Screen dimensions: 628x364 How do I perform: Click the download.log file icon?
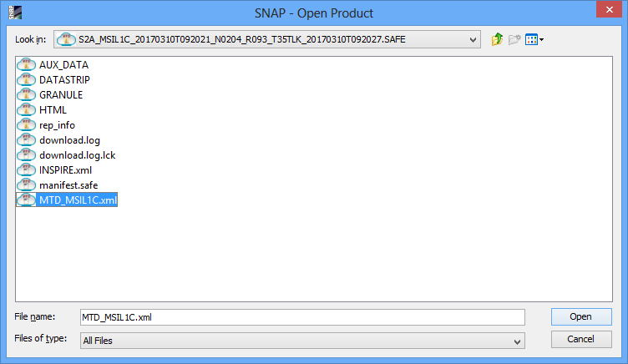(27, 140)
